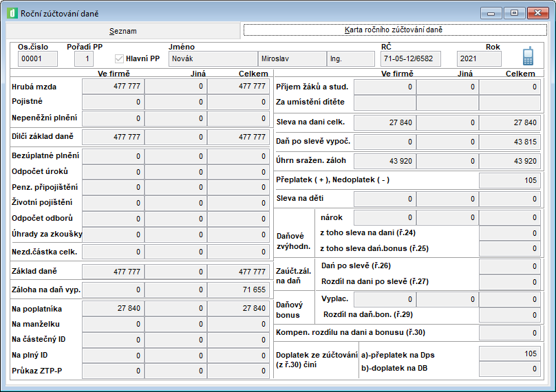Image resolution: width=556 pixels, height=392 pixels.
Task: Toggle the Hlavní PP checkbox
Action: (x=120, y=59)
